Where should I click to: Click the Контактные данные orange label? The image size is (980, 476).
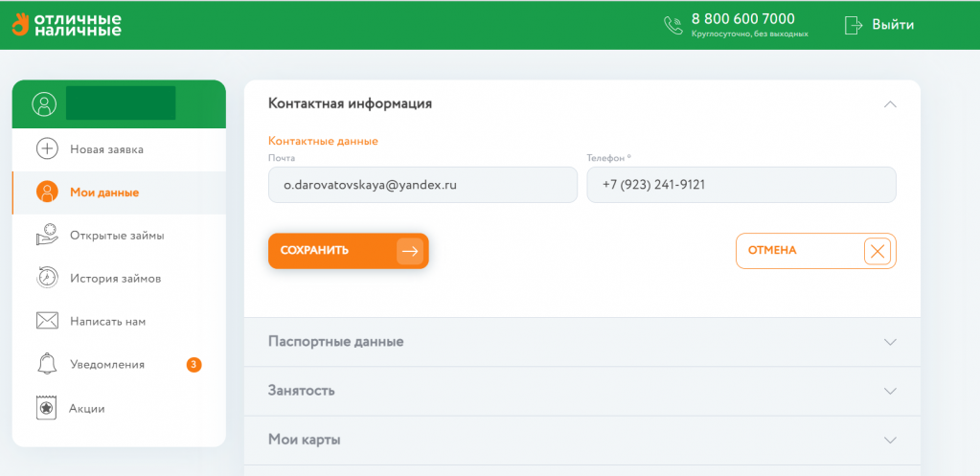(323, 141)
